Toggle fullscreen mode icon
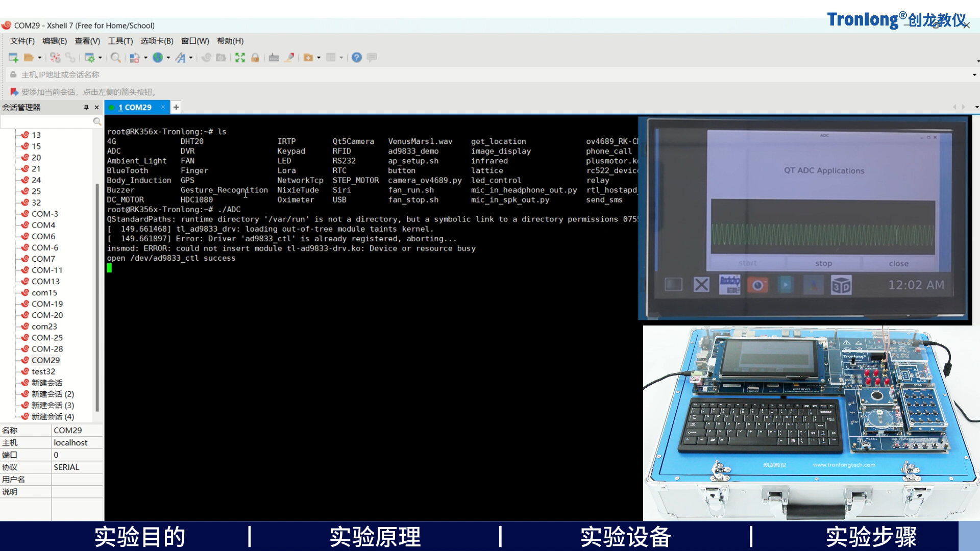 (x=240, y=58)
